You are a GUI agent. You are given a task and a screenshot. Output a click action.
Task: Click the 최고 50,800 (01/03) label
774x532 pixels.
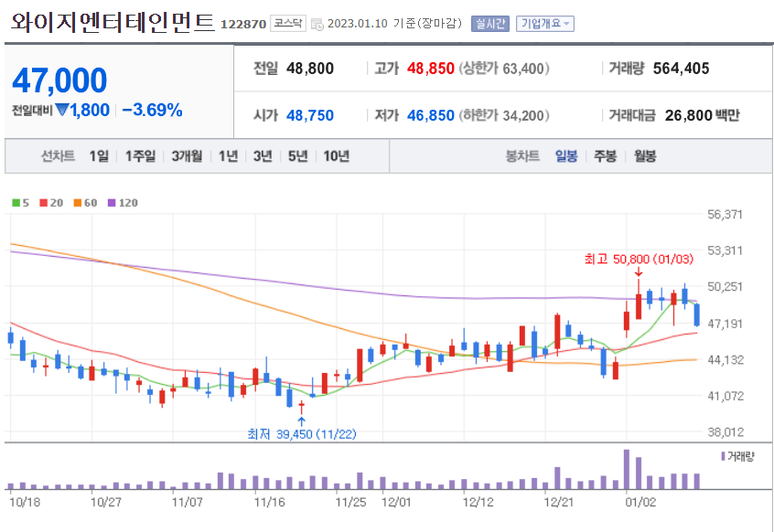[639, 259]
